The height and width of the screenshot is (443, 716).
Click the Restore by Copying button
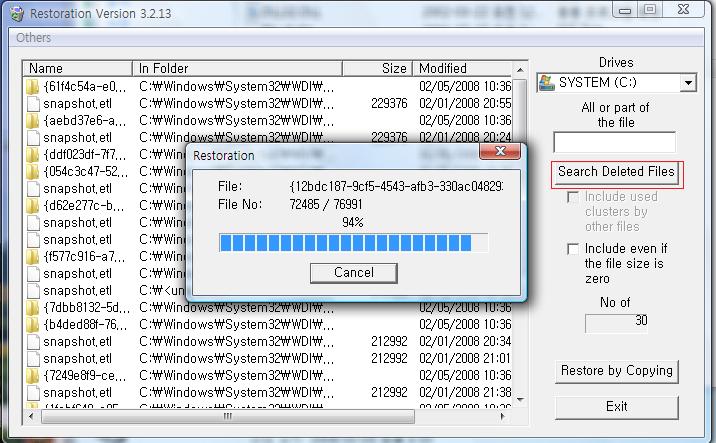pos(616,371)
